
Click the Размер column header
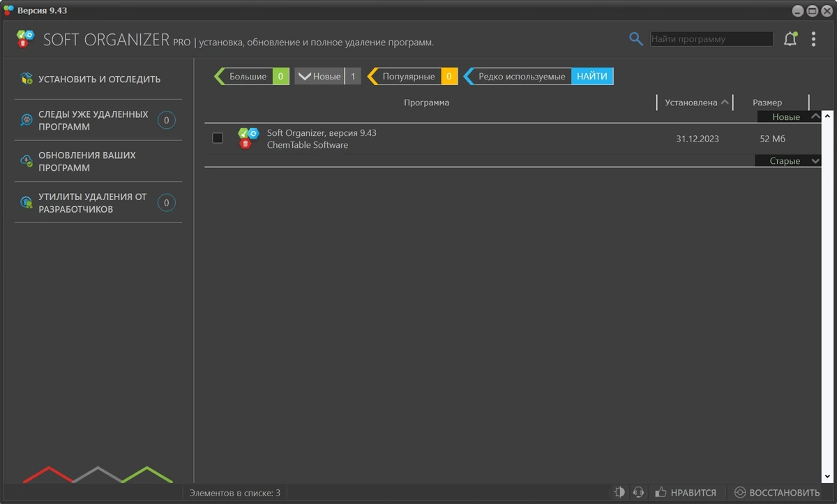pyautogui.click(x=767, y=102)
